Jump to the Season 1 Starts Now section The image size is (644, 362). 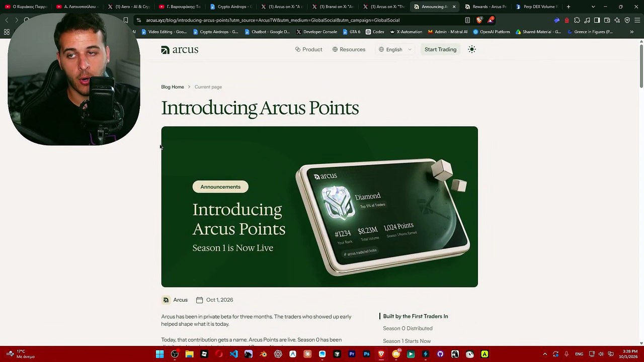pos(407,341)
